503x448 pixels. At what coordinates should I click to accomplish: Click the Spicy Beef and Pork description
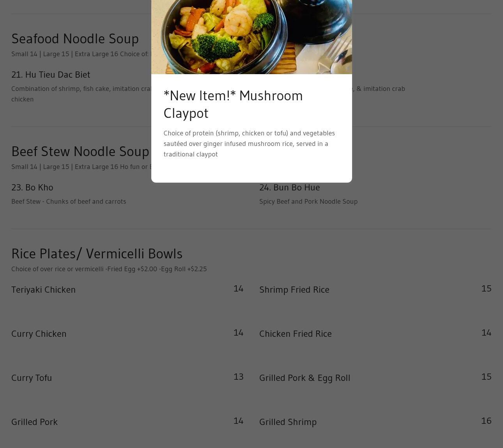coord(308,201)
